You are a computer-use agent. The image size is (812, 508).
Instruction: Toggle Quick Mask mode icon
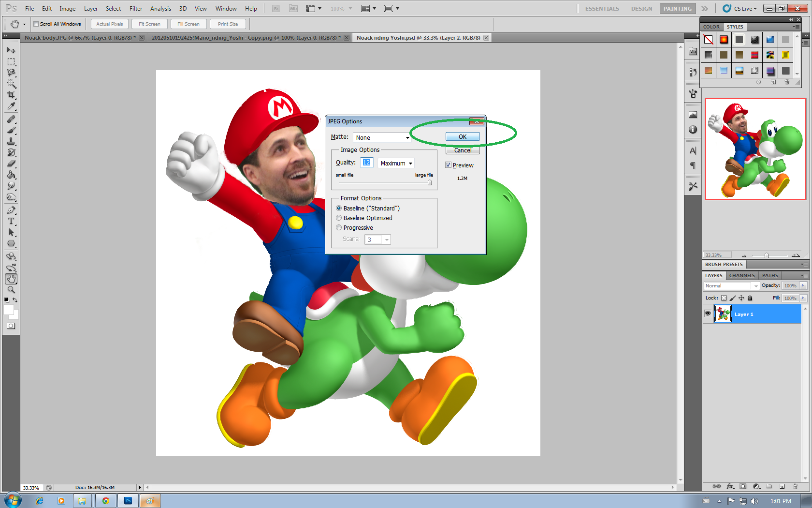tap(11, 326)
